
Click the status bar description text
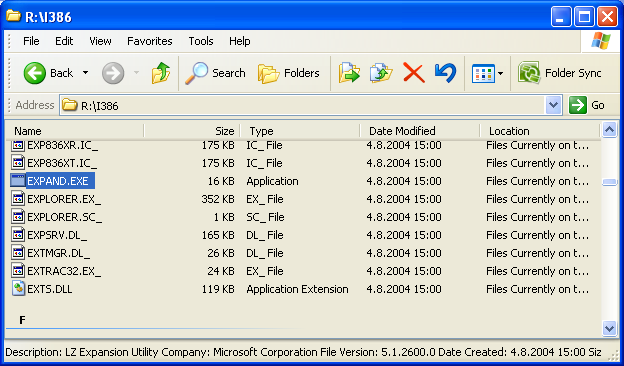[x=303, y=352]
